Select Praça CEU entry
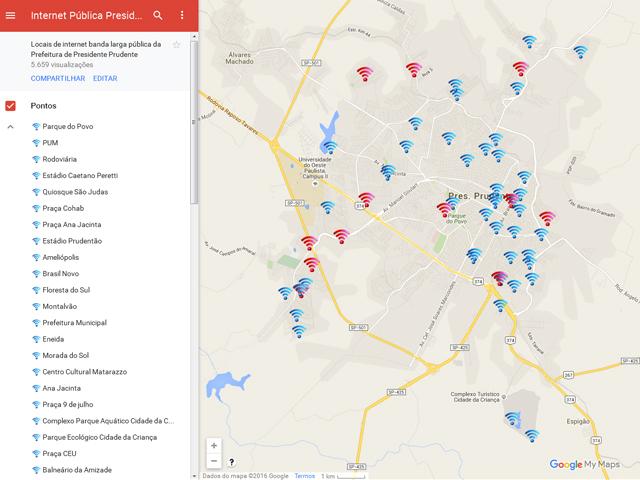Viewport: 640px width, 480px height. point(59,453)
